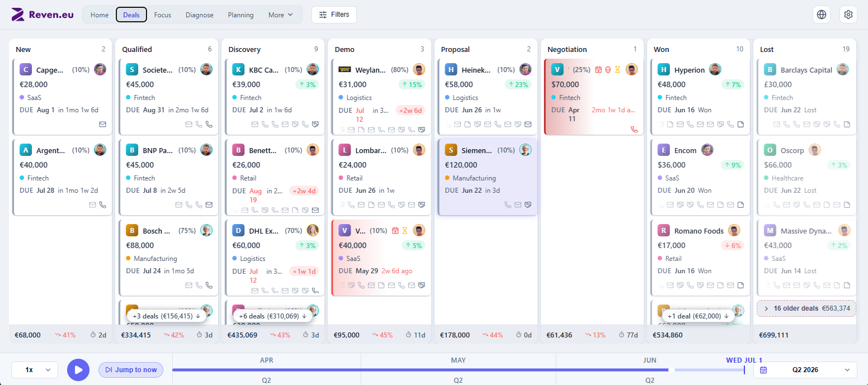868x385 pixels.
Task: Click the dark email icon on Benett card
Action: 315,210
